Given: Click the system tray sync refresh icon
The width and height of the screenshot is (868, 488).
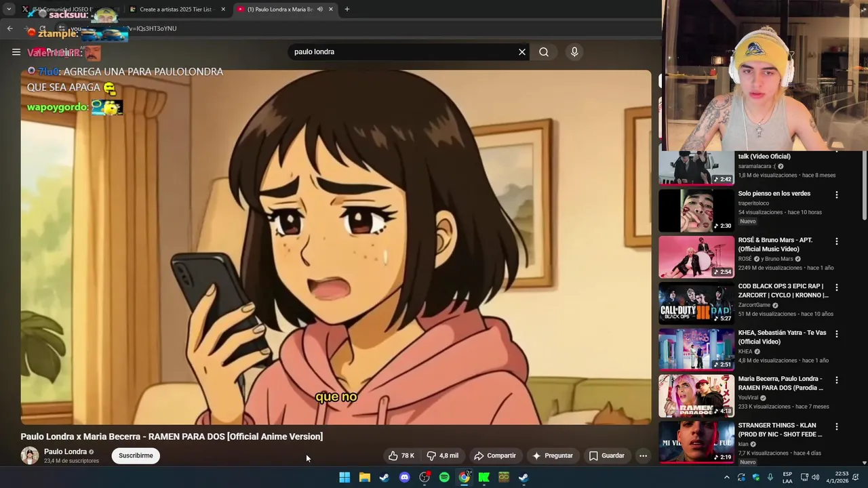Looking at the screenshot, I should (742, 477).
